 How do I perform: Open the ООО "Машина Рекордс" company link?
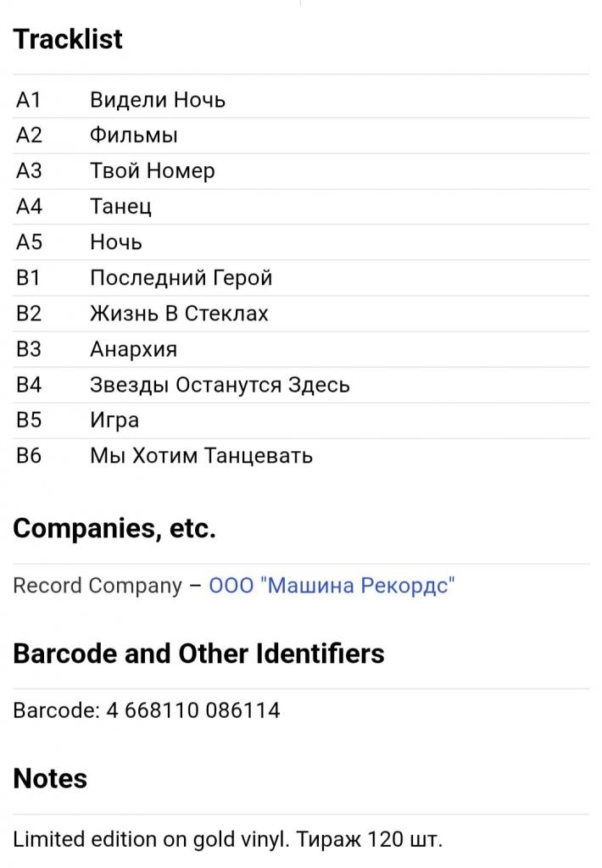[x=332, y=586]
